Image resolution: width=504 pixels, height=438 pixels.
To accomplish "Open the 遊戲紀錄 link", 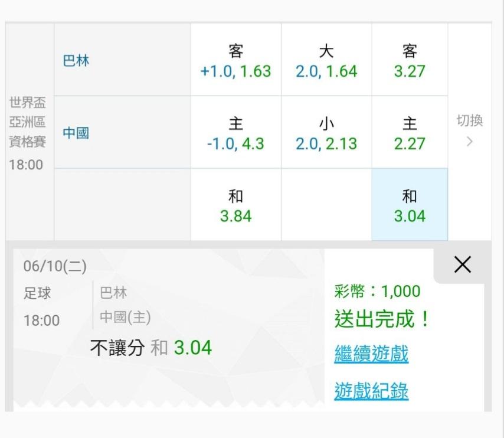I will pyautogui.click(x=371, y=390).
